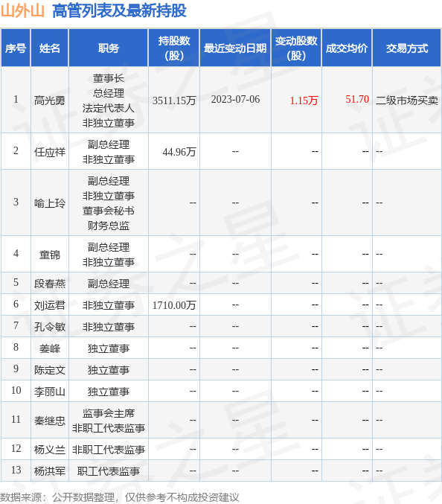Click the name 孔令敏

point(49,327)
